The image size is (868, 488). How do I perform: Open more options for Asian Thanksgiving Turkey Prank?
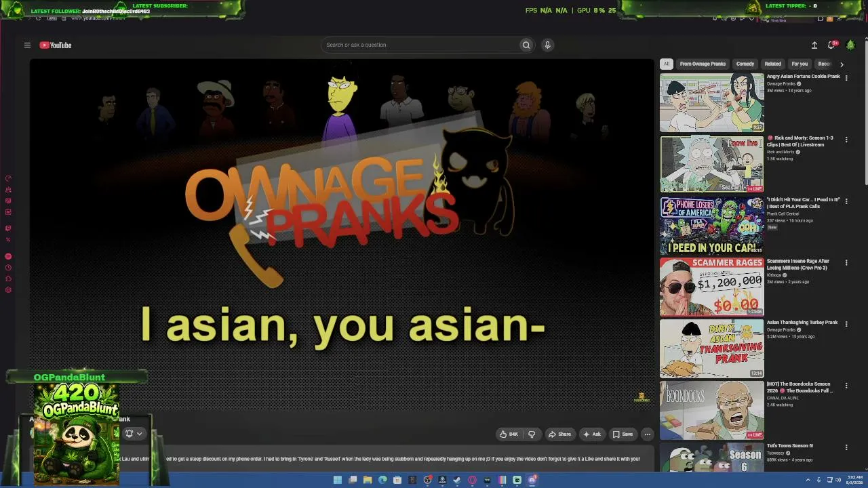coord(846,324)
